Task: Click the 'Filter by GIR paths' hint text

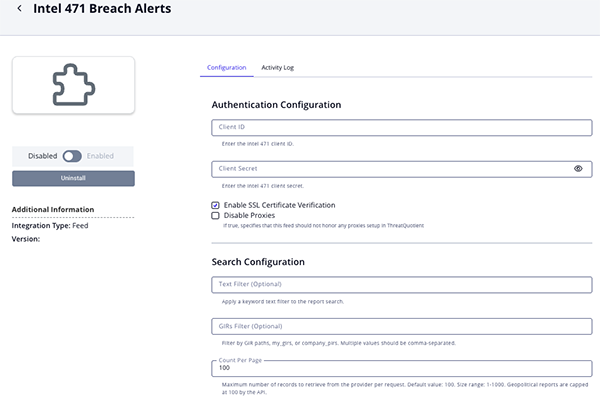Action: pyautogui.click(x=339, y=343)
